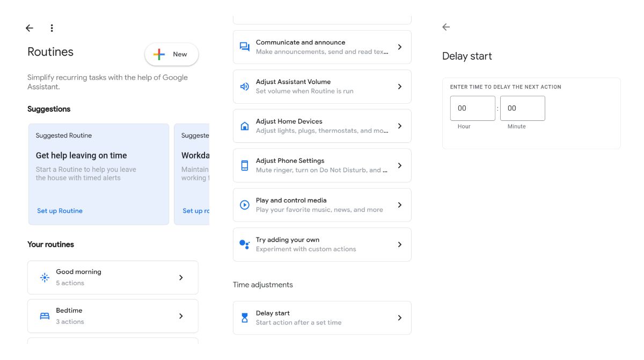Expand Adjust Phone Settings chevron

click(399, 165)
